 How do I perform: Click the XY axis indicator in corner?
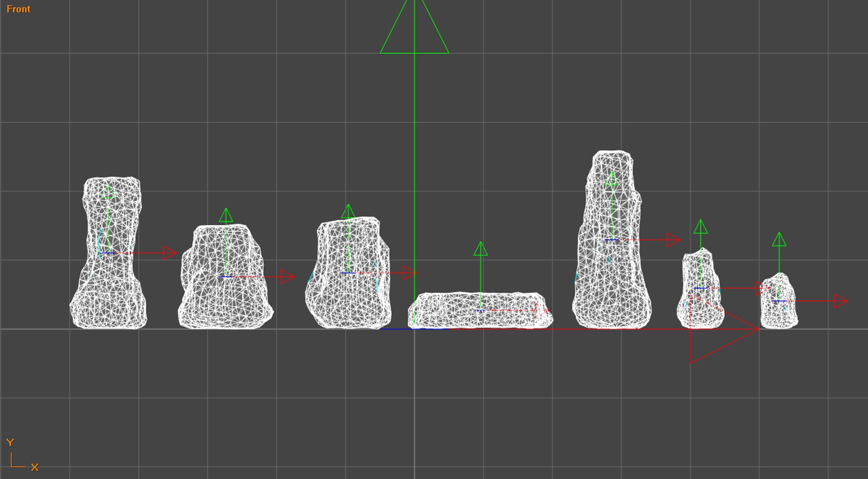pos(22,455)
